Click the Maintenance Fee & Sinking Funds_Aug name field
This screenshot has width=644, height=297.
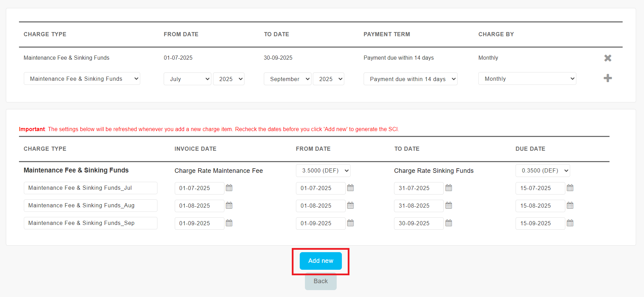90,206
